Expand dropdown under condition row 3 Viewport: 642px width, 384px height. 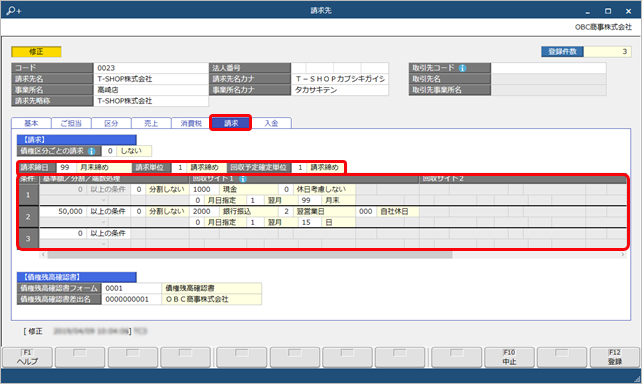click(104, 244)
